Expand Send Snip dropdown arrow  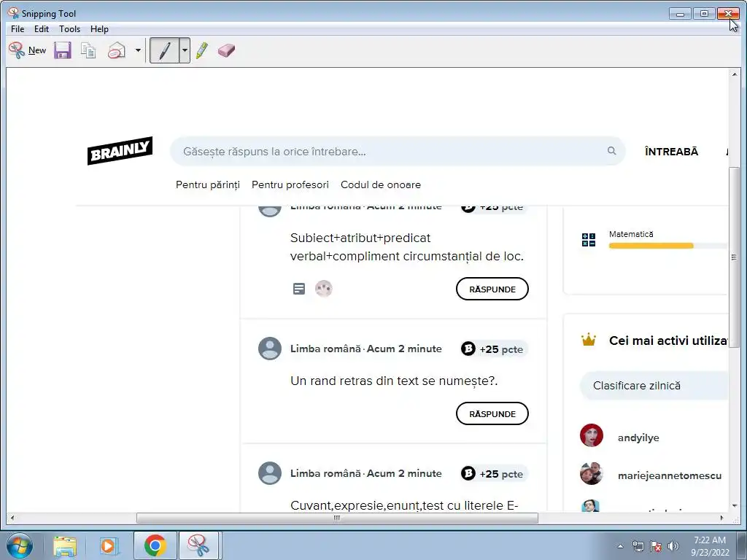(x=138, y=50)
